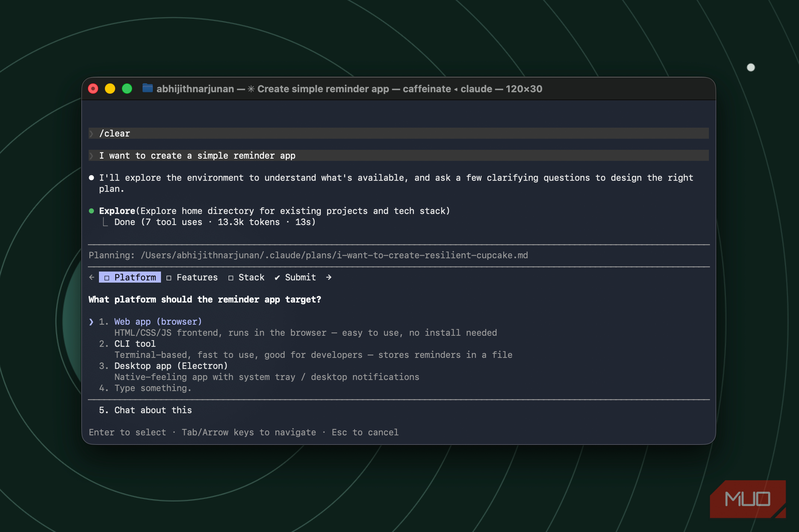Click the selection chevron beside Web app option
This screenshot has width=799, height=532.
tap(91, 322)
